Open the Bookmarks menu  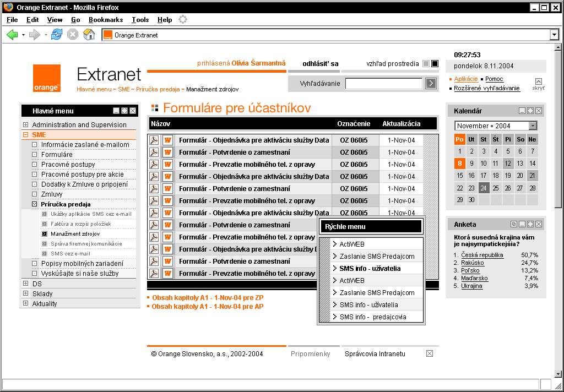(106, 20)
